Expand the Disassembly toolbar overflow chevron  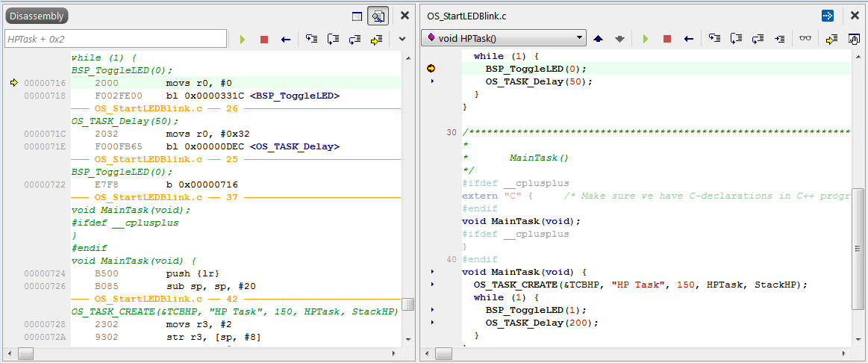402,39
